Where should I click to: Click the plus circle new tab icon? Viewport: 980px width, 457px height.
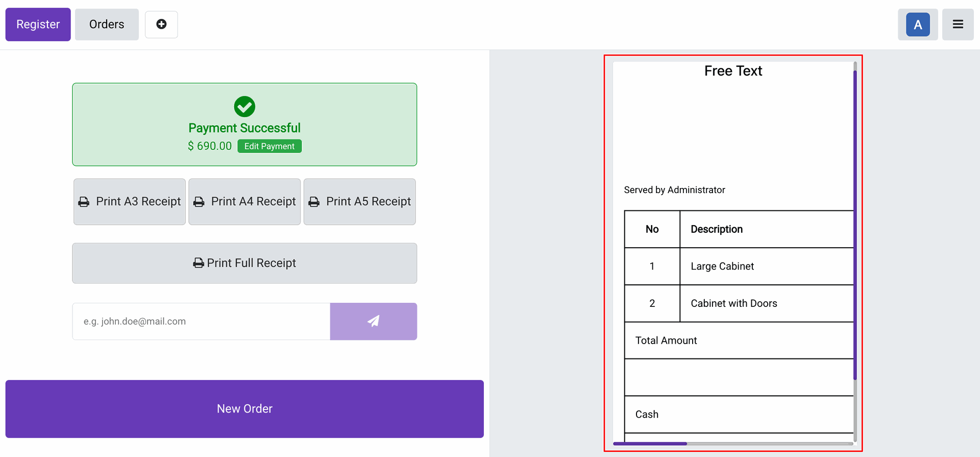[x=161, y=25]
